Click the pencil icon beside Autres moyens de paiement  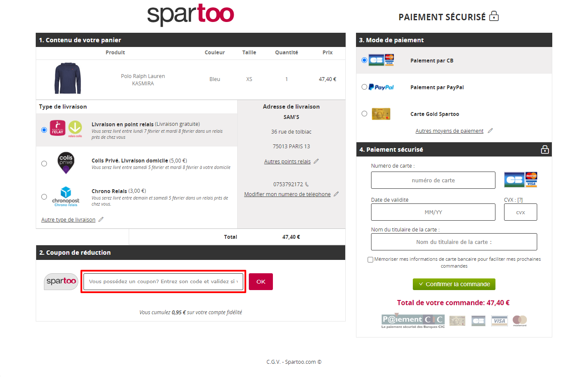[490, 131]
